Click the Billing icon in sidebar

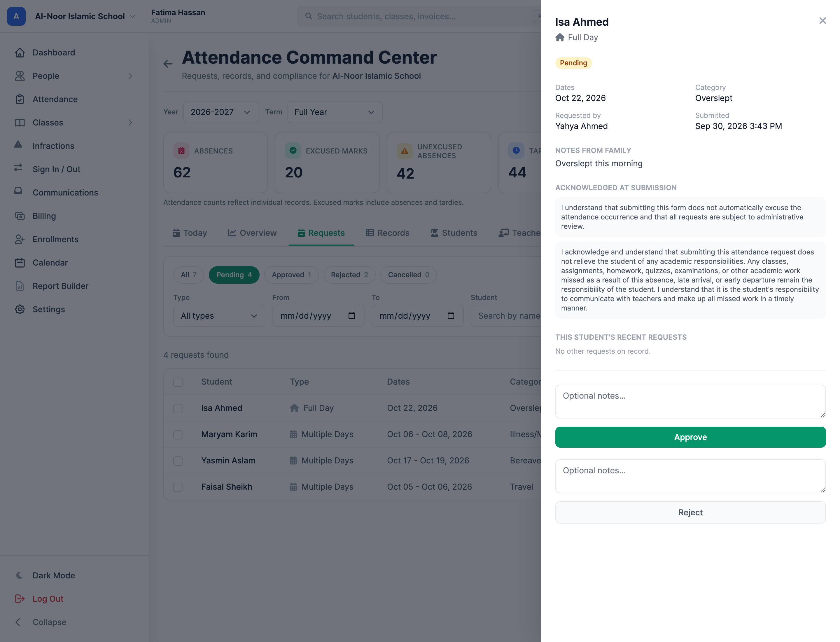pos(20,216)
